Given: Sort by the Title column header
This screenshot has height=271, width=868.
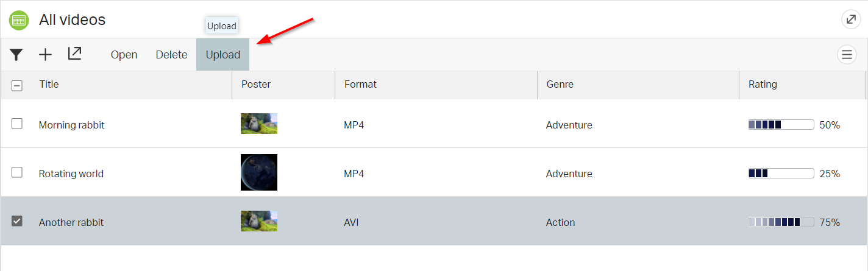Looking at the screenshot, I should 49,85.
